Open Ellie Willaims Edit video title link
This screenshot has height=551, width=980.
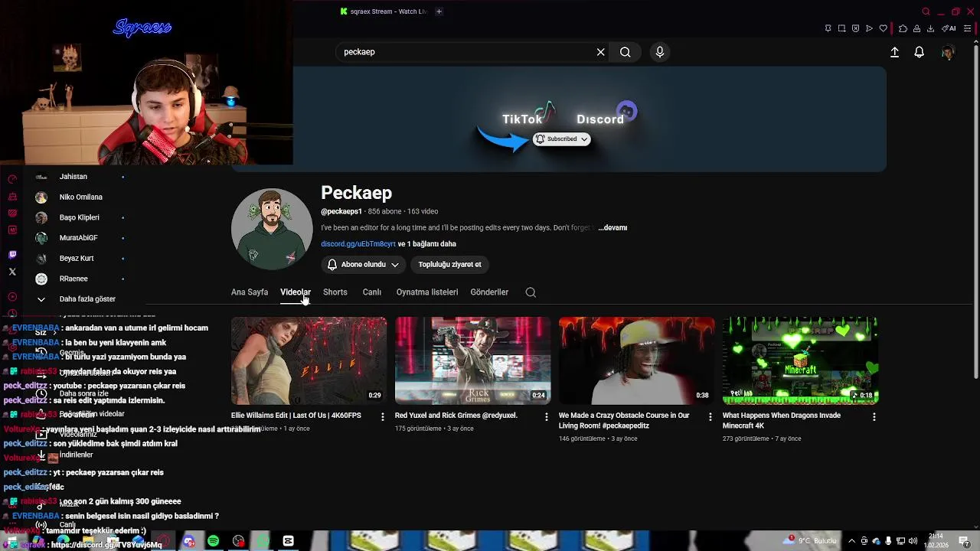click(x=296, y=416)
